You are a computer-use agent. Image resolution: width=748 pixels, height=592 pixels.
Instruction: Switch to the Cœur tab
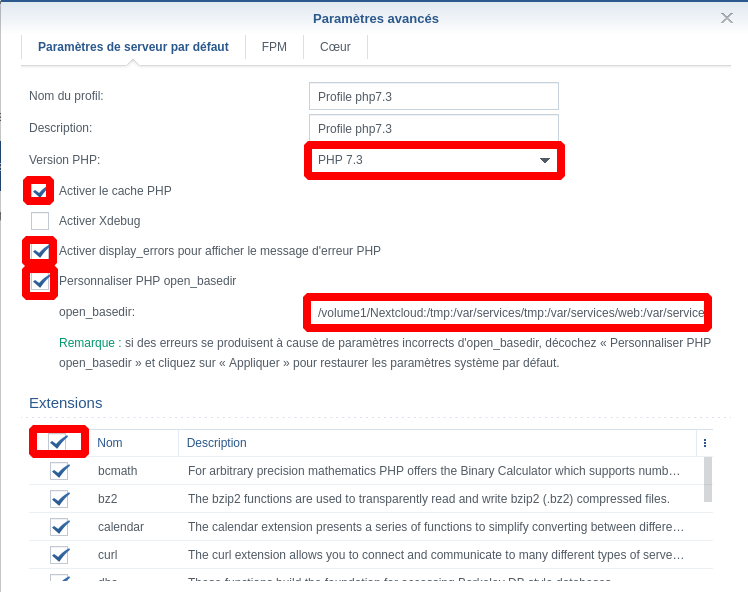335,47
